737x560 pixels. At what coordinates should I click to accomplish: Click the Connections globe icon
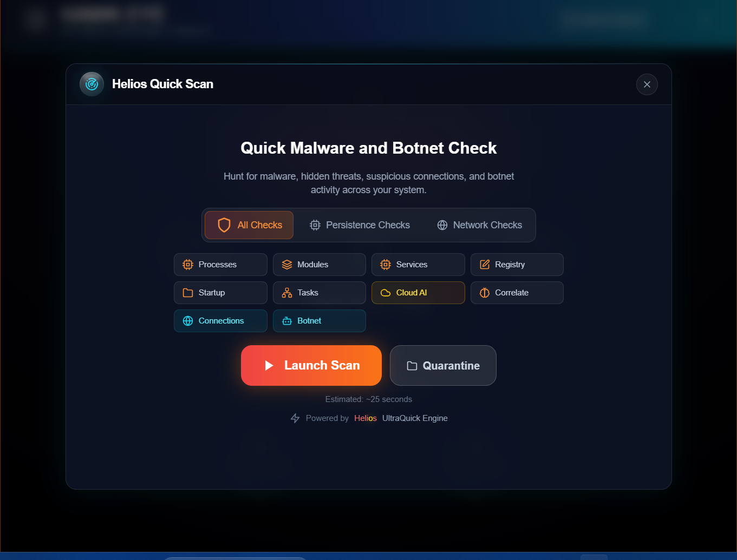pos(188,321)
